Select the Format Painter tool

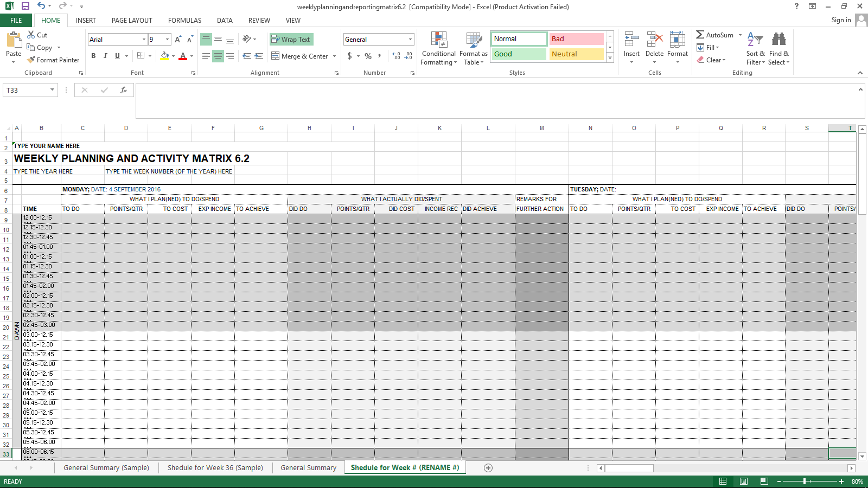tap(53, 60)
